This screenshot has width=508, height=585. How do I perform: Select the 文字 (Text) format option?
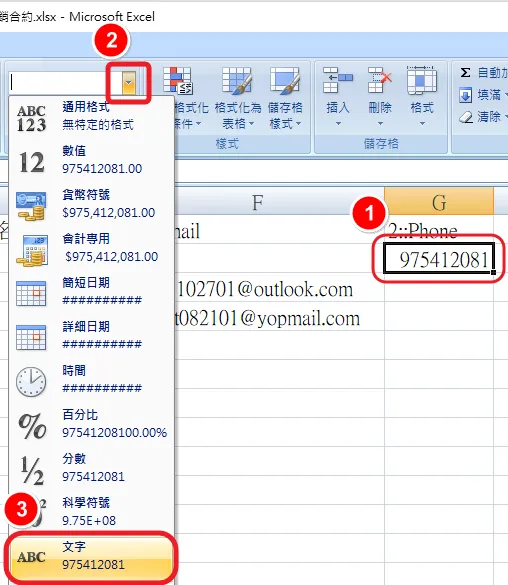(x=91, y=556)
